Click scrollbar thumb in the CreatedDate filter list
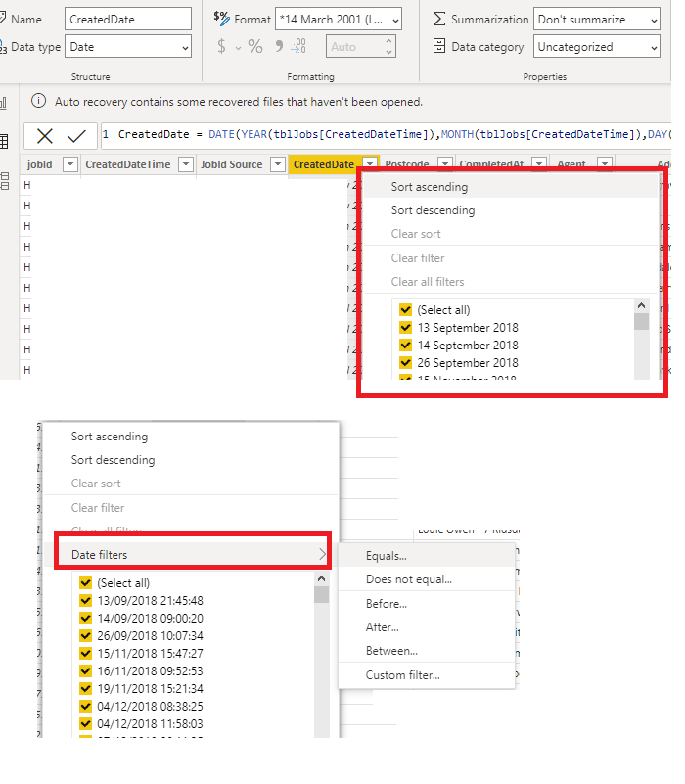This screenshot has height=784, width=685. pyautogui.click(x=642, y=321)
